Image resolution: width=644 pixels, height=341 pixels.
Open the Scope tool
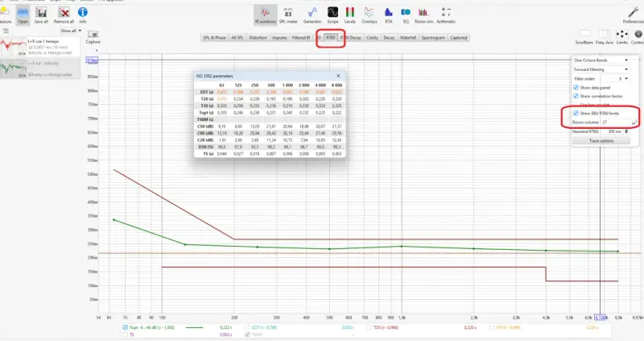(332, 15)
